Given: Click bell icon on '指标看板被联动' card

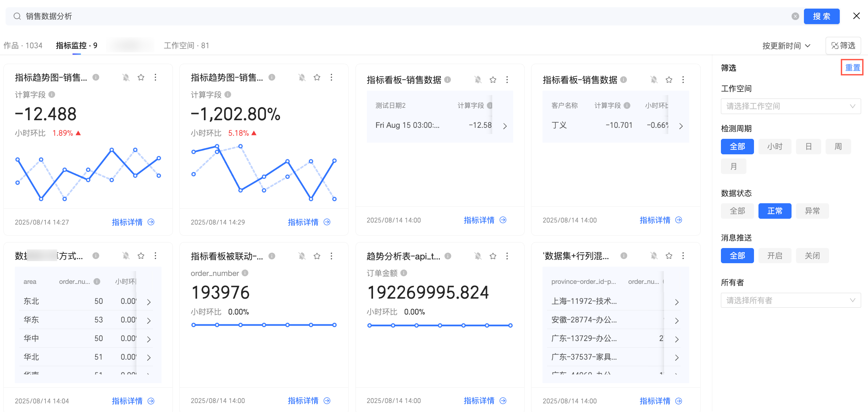Looking at the screenshot, I should 302,256.
